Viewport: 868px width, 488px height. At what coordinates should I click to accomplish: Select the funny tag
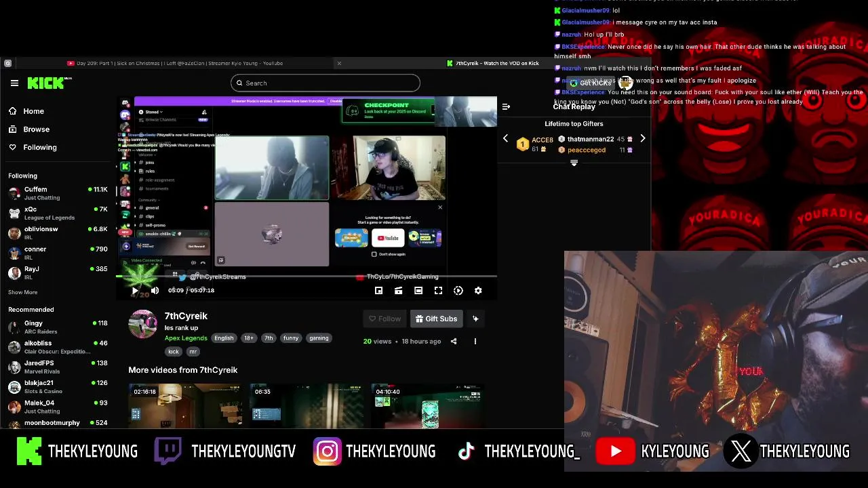[291, 338]
